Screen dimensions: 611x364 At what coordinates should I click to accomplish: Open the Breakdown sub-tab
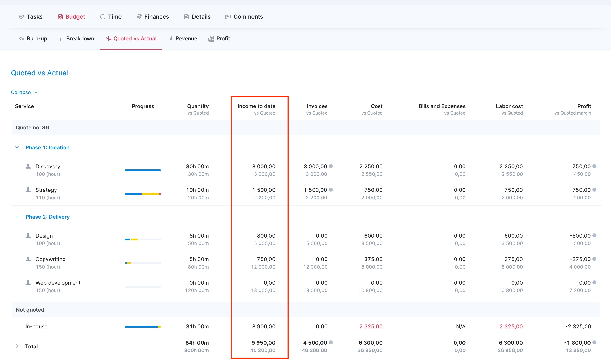(x=76, y=39)
